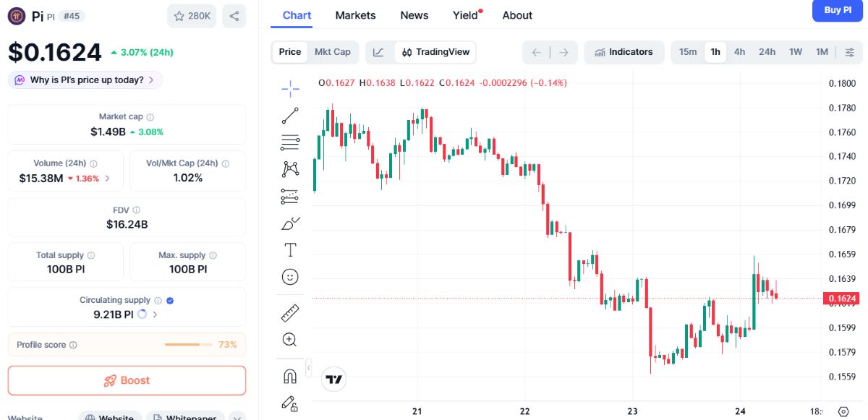Click the zoom in magnifier tool
Image resolution: width=868 pixels, height=420 pixels.
(290, 340)
